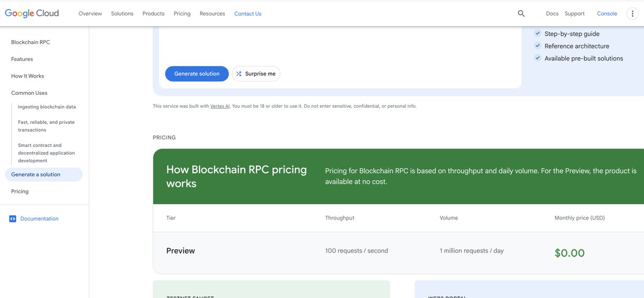Open Ingesting blockchain data sub-item
The image size is (644, 298).
point(47,107)
